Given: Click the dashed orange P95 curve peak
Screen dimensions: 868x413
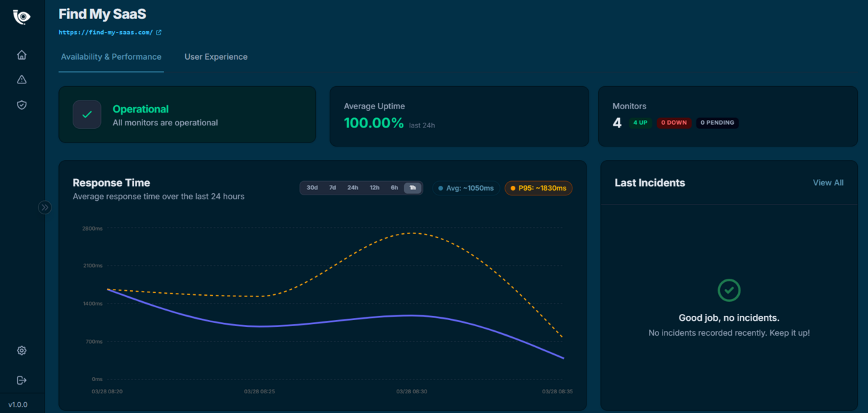Looking at the screenshot, I should 411,233.
